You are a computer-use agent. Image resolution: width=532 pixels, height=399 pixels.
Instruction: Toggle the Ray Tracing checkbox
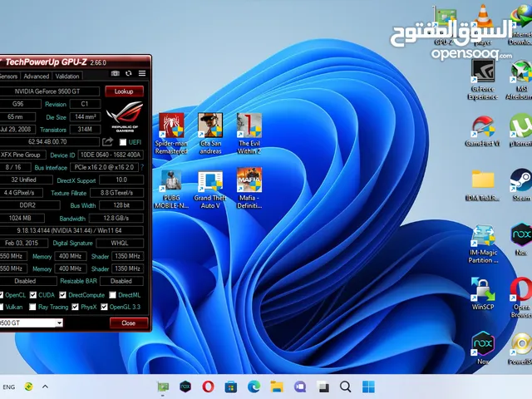pos(32,307)
